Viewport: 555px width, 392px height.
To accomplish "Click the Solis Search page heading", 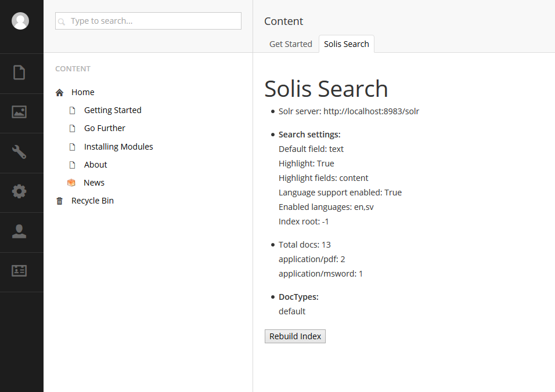I will [326, 88].
